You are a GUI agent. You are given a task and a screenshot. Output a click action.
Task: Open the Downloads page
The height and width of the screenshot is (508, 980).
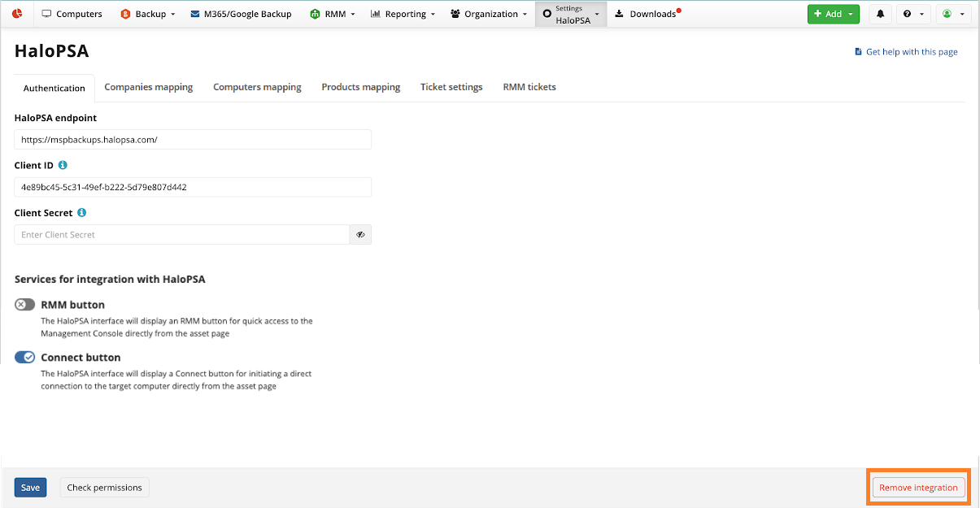(x=647, y=14)
